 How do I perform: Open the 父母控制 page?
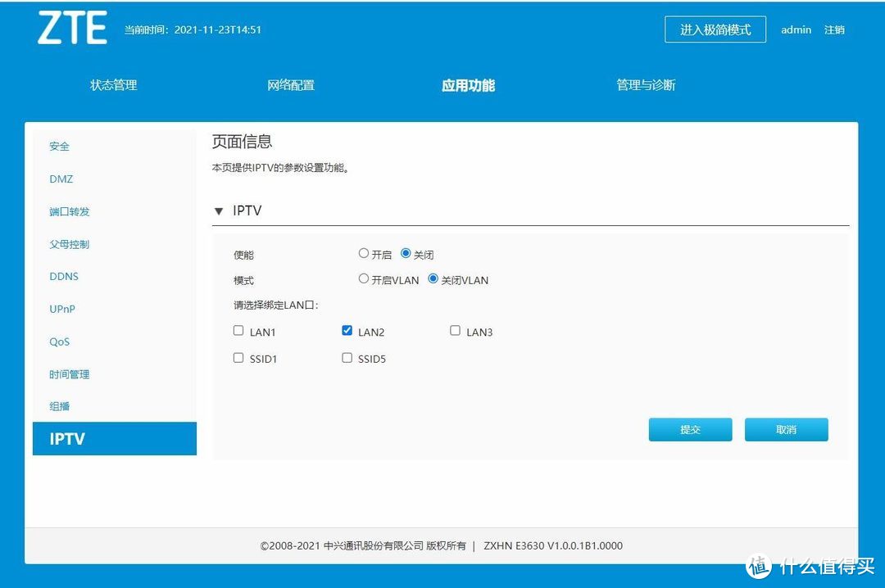[x=69, y=243]
